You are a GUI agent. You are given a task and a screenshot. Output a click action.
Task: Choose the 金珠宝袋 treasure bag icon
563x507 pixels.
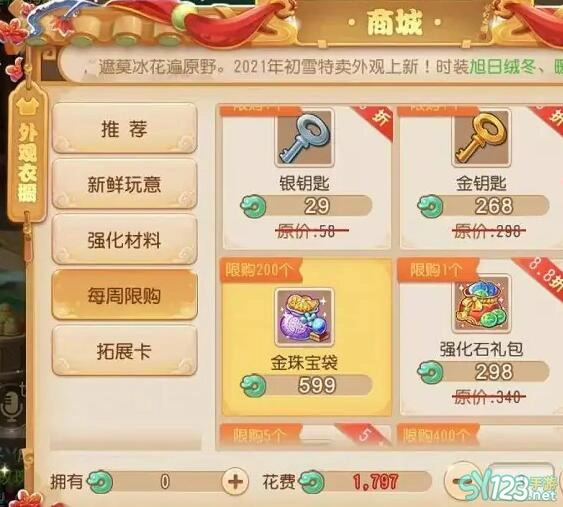tap(304, 317)
